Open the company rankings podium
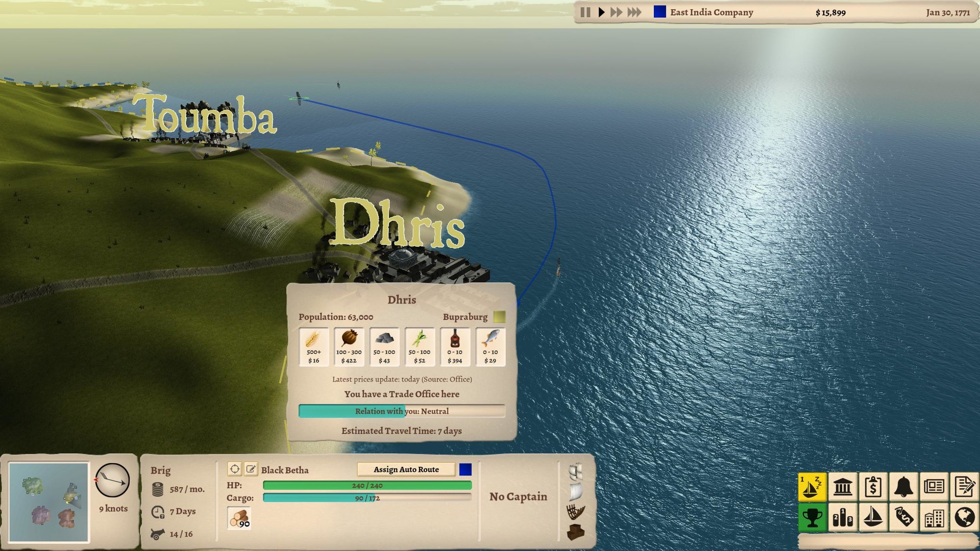The image size is (980, 551). [842, 517]
